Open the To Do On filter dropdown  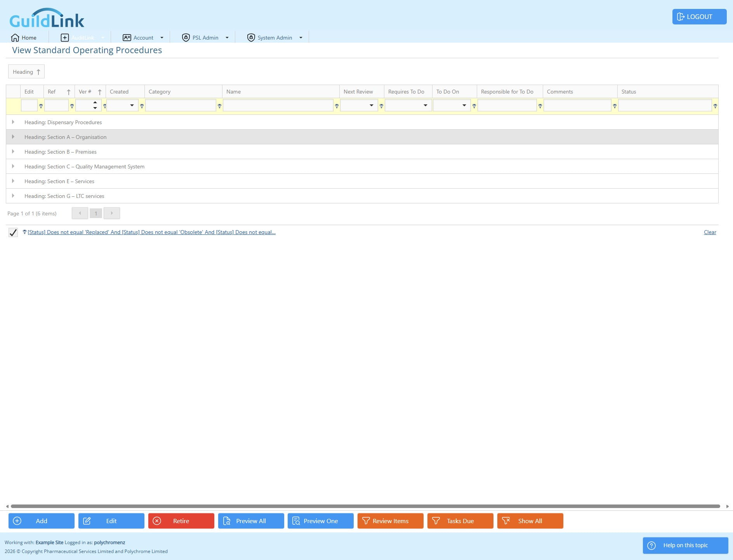464,105
